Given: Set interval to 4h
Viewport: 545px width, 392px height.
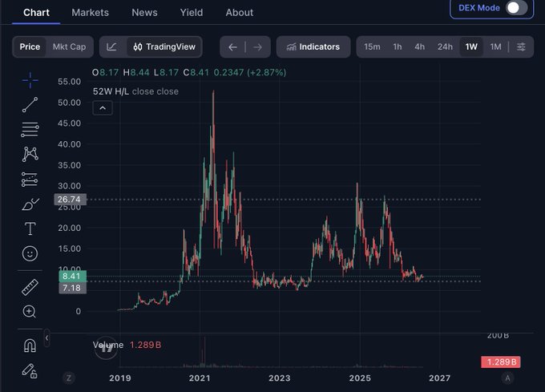Looking at the screenshot, I should (419, 46).
